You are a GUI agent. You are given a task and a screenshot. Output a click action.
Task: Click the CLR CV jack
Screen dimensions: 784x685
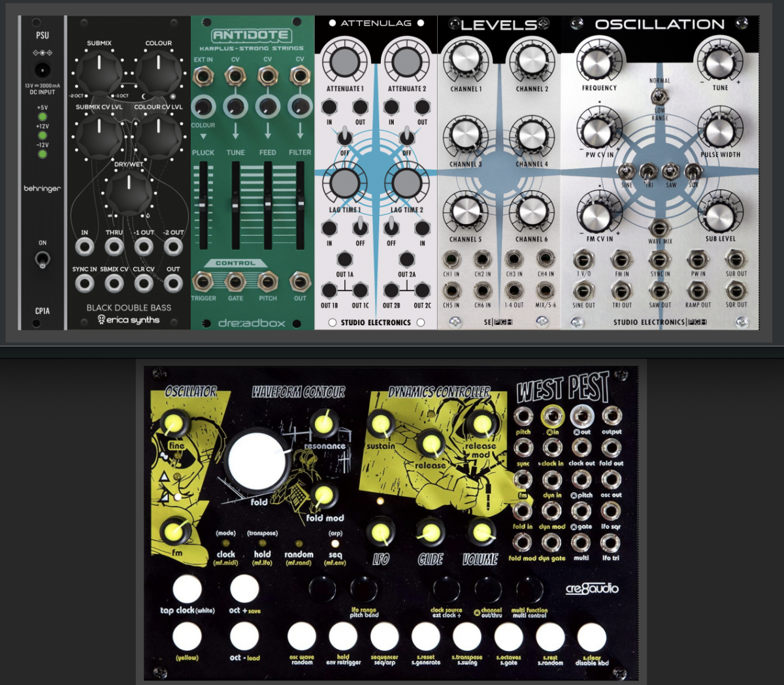pyautogui.click(x=144, y=283)
